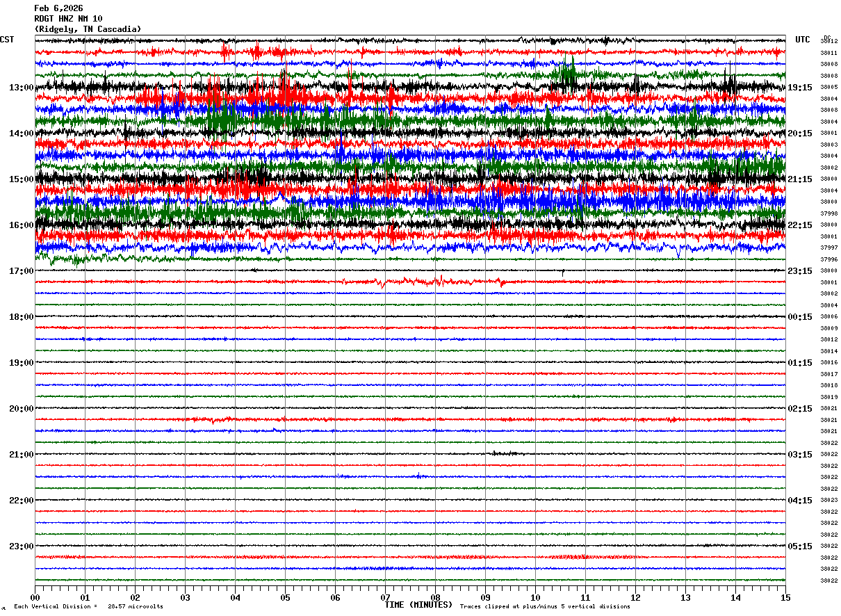Click the Feb 6,2026 date header
This screenshot has height=616, width=841.
click(58, 8)
